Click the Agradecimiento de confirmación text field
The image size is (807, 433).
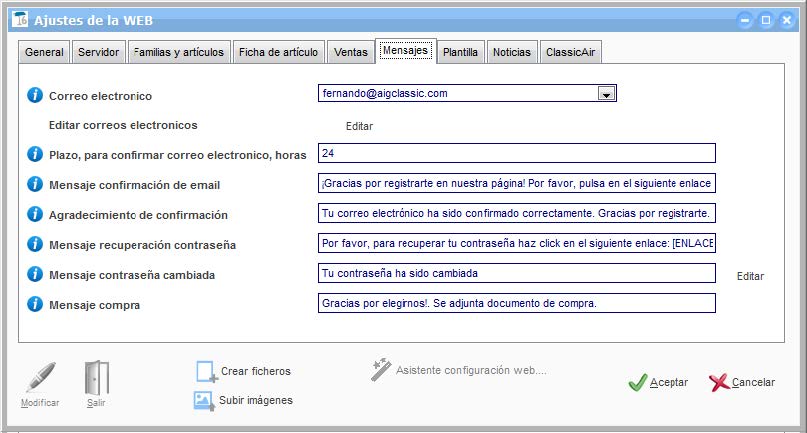(516, 215)
